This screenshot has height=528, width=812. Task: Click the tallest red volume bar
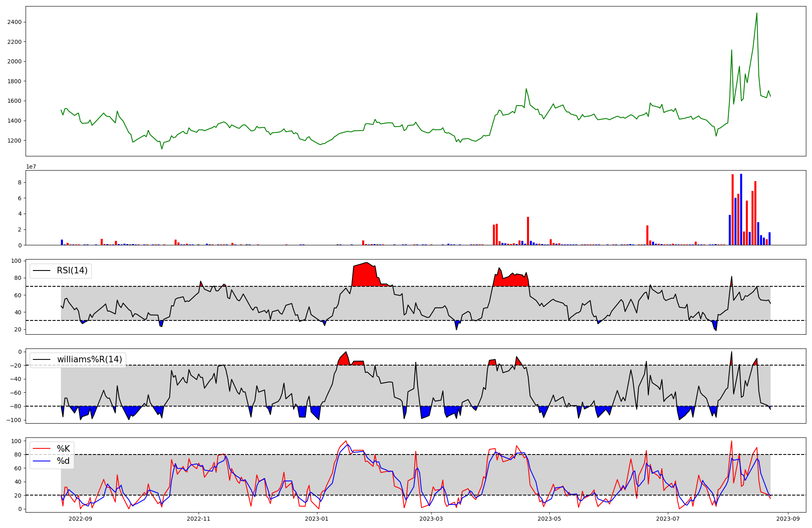732,209
